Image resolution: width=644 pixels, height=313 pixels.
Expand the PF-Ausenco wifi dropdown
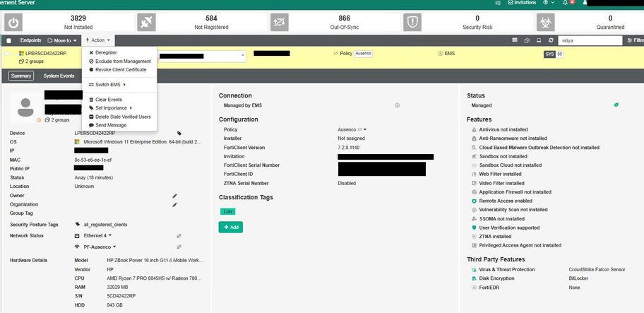coord(100,247)
